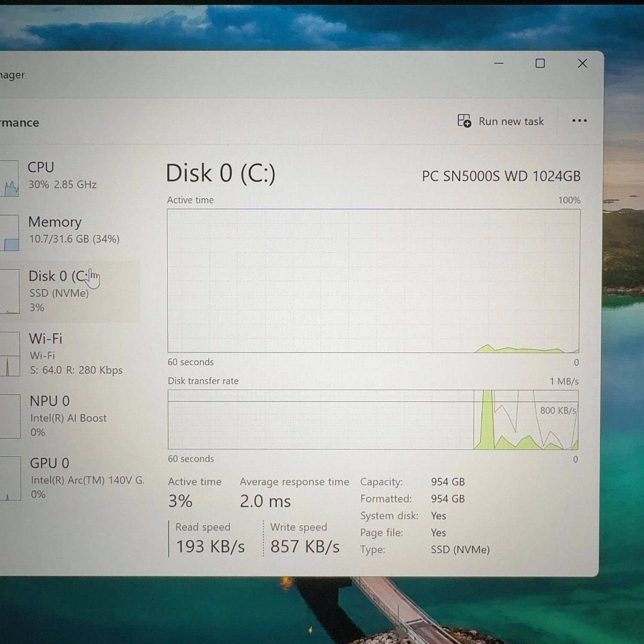Show the GPU 0 Intel Arc view

(86, 478)
